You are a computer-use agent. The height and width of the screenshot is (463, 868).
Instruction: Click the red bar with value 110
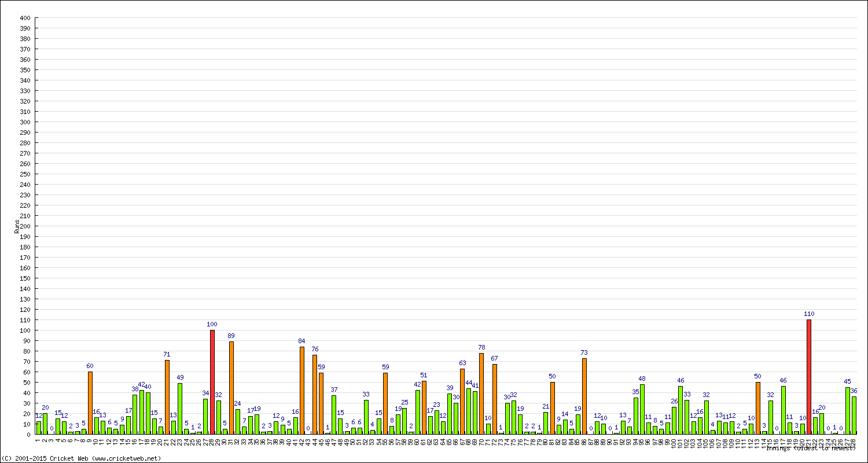click(x=809, y=377)
